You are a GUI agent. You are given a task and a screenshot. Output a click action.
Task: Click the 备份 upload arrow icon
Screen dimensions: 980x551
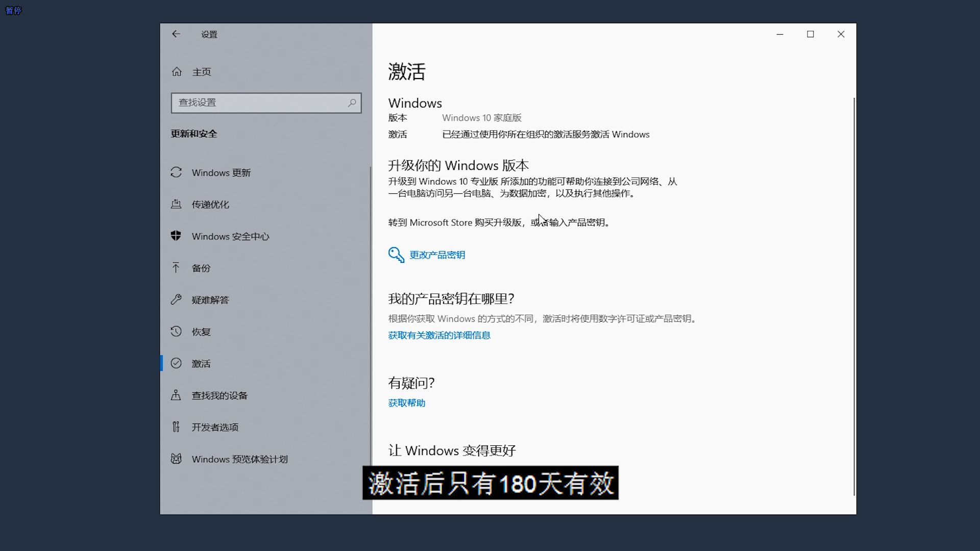(176, 268)
